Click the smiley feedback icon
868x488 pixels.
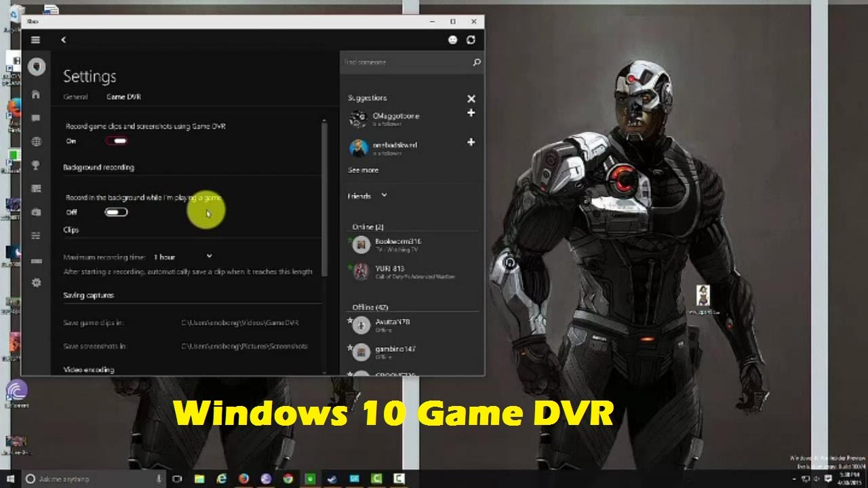pos(453,40)
